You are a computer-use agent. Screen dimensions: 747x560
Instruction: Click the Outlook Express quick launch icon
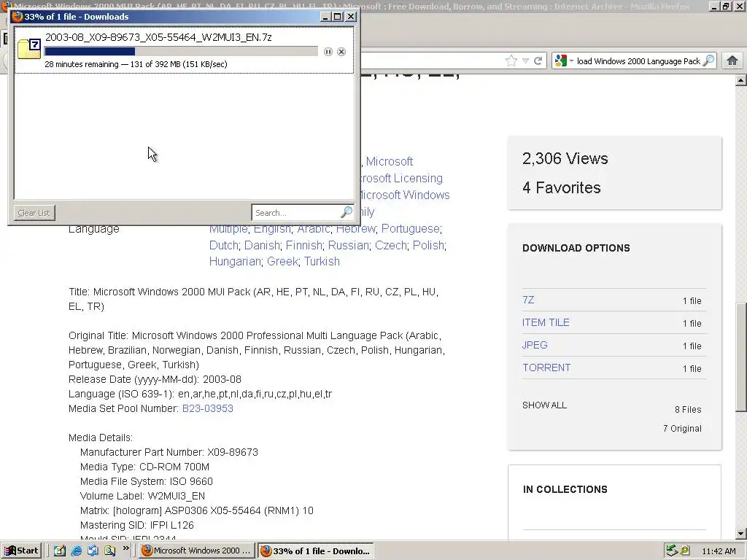point(93,551)
